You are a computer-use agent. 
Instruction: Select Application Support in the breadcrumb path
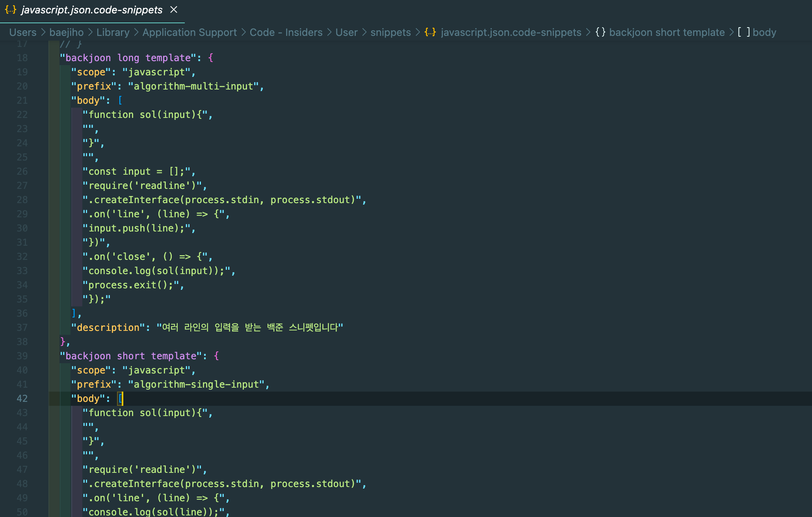coord(190,32)
